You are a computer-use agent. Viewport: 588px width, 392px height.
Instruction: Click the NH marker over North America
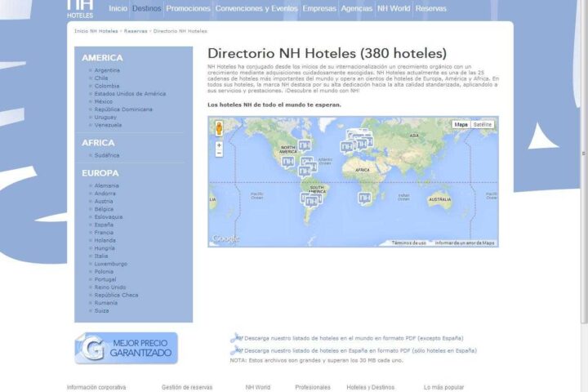(305, 145)
